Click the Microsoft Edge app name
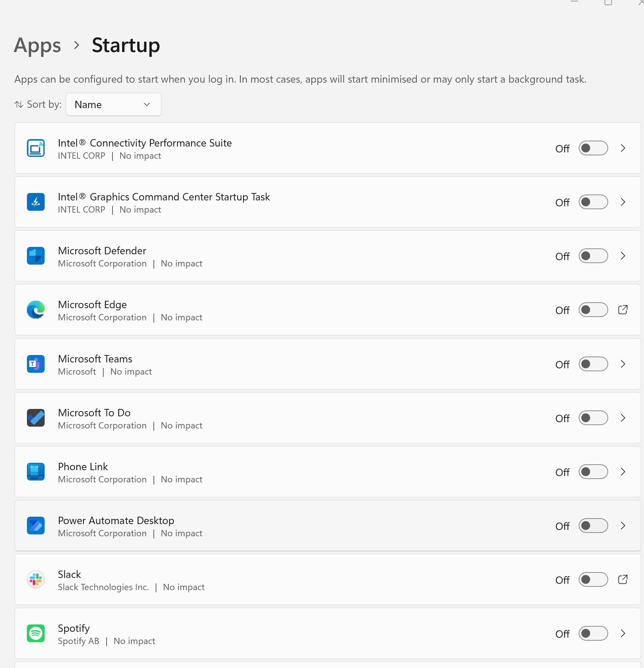The width and height of the screenshot is (644, 668). pyautogui.click(x=92, y=304)
